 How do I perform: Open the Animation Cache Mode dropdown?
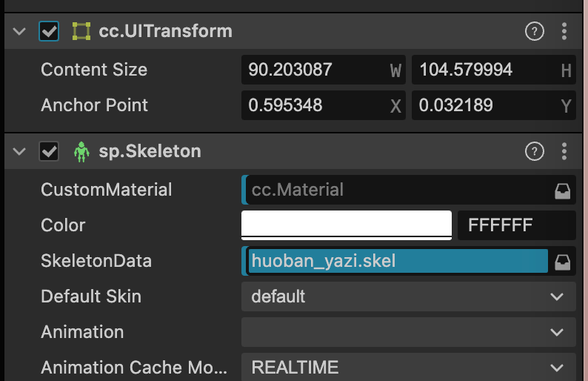click(408, 367)
